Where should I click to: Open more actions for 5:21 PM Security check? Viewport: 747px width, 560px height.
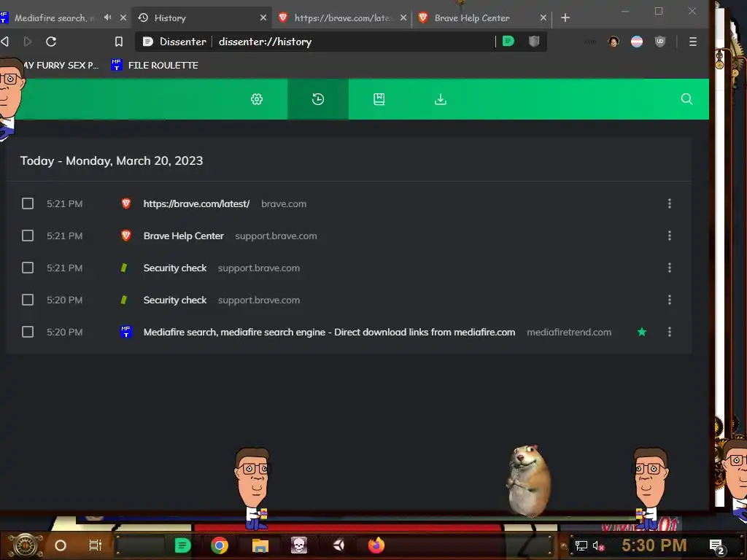click(670, 268)
